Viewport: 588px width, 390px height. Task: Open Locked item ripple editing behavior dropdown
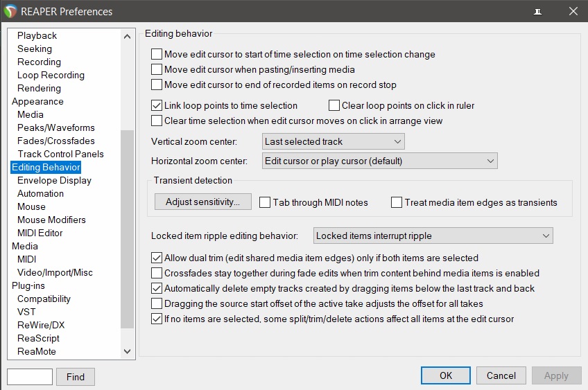pos(433,236)
